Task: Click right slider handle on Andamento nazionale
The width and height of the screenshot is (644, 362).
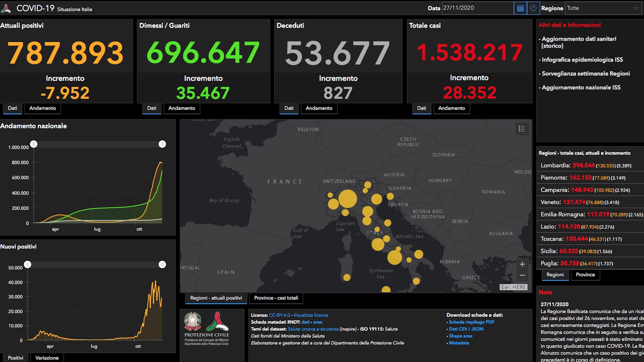Action: coord(162,144)
